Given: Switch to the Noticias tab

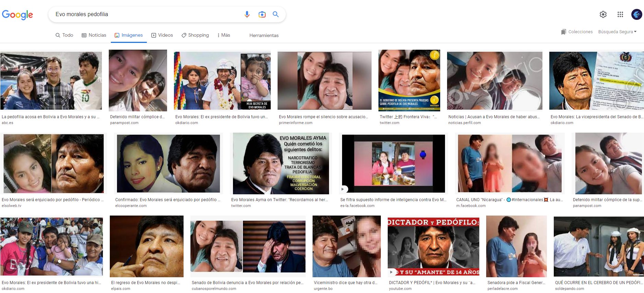Looking at the screenshot, I should [x=94, y=35].
